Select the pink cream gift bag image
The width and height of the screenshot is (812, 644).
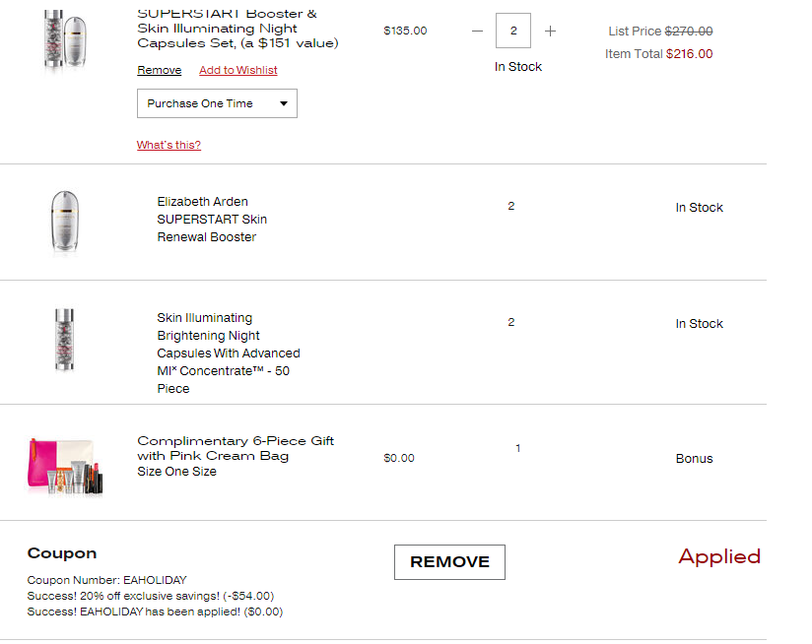65,467
